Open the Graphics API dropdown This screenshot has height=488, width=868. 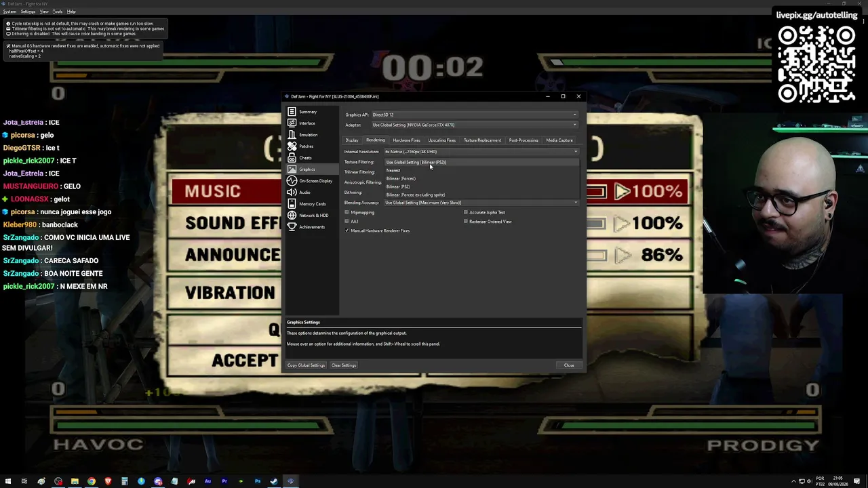(x=475, y=115)
